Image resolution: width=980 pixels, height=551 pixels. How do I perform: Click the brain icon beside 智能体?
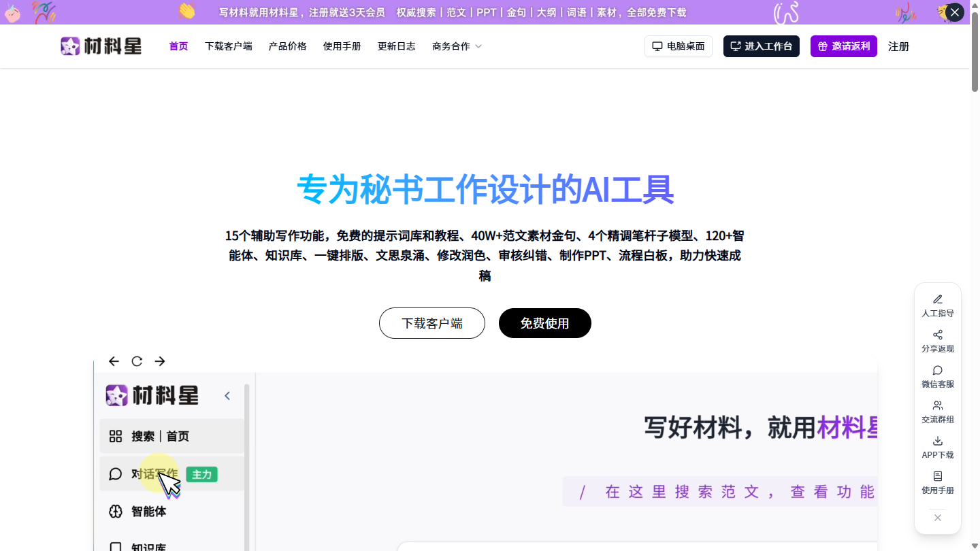pos(116,512)
